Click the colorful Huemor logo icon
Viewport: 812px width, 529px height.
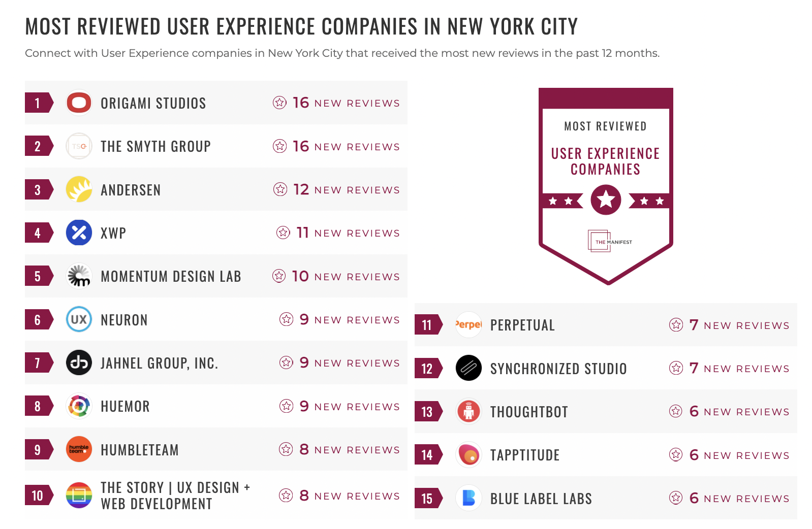(79, 406)
